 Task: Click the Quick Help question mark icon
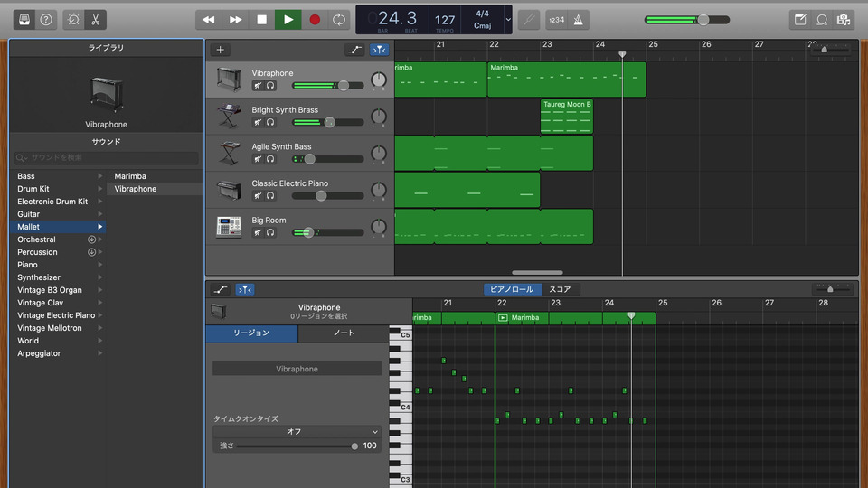(x=46, y=19)
